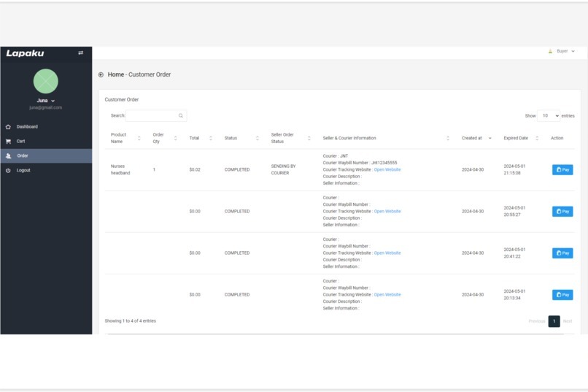Click the juna@gmail.com email text

tap(46, 107)
